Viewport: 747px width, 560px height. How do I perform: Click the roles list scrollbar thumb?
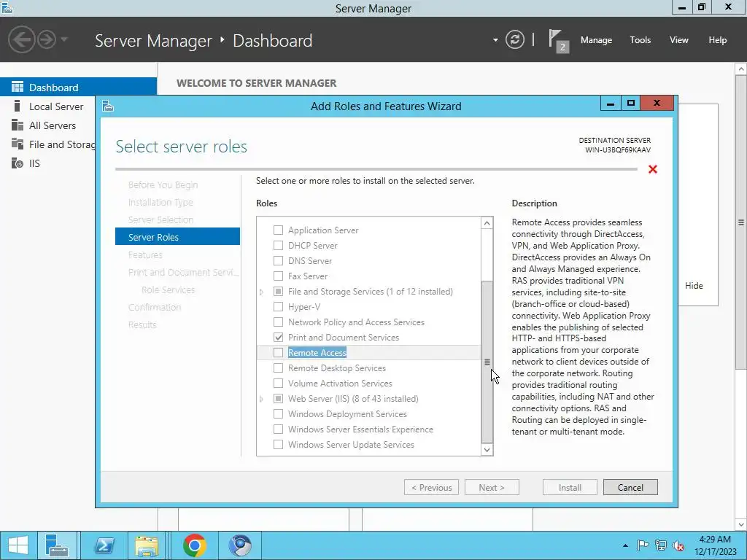tap(487, 362)
